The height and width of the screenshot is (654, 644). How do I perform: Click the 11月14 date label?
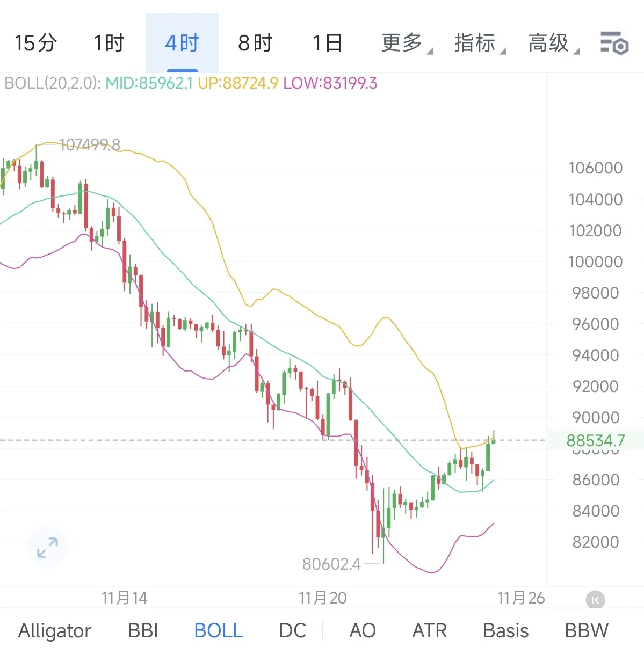coord(124,598)
